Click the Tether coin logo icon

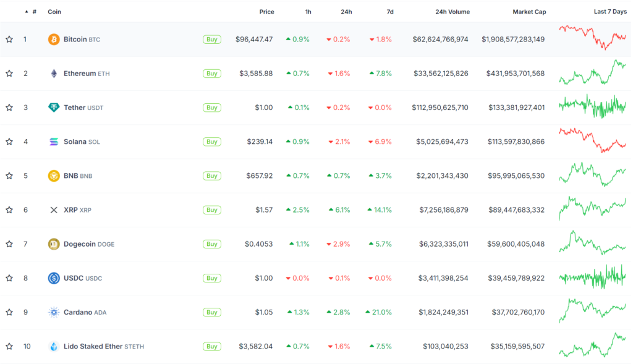(54, 108)
